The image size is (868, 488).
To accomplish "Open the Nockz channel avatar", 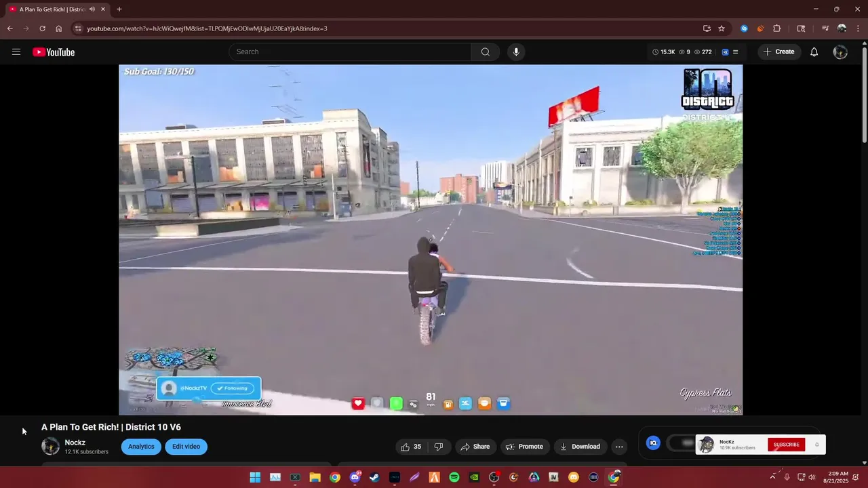I will (x=51, y=446).
